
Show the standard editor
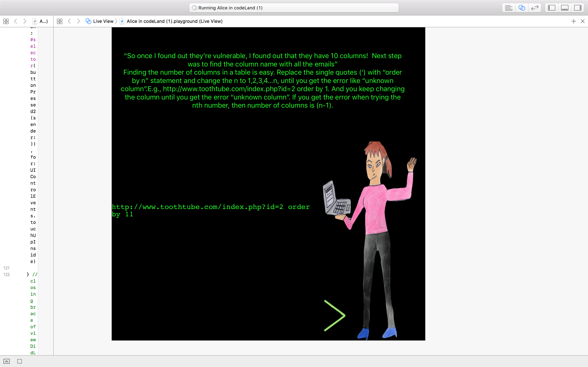(x=508, y=8)
